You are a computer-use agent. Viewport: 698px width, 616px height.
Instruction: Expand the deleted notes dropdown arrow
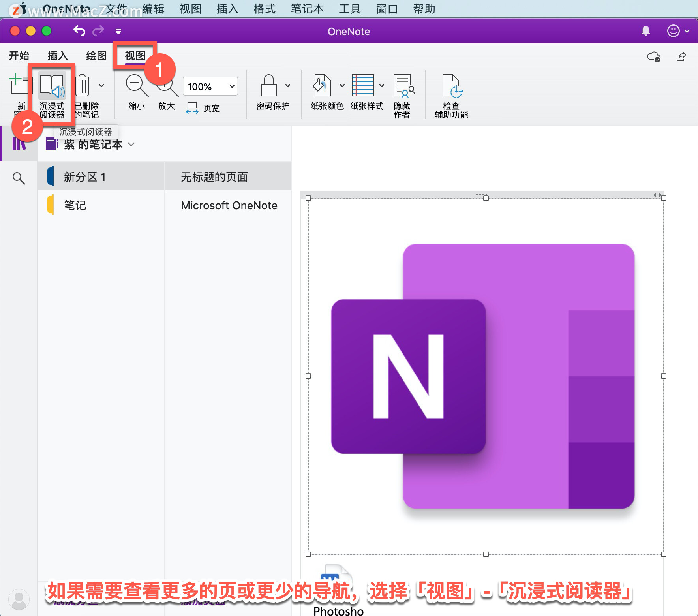pyautogui.click(x=101, y=85)
